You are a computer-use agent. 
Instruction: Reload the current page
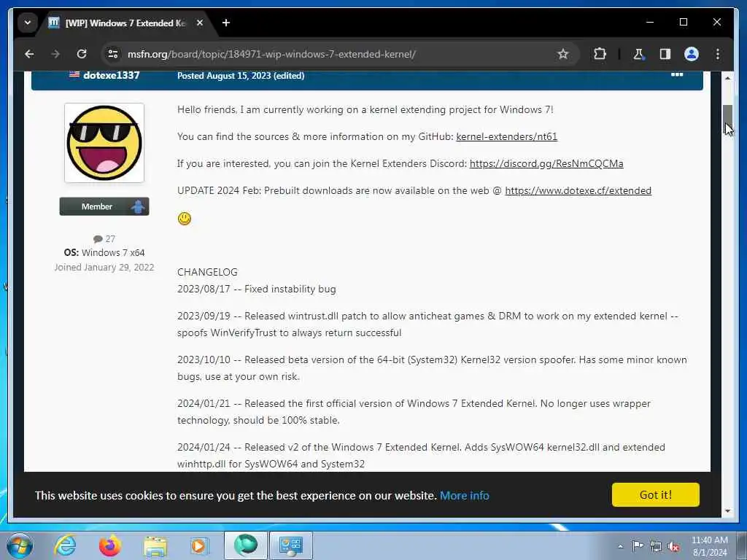(82, 54)
